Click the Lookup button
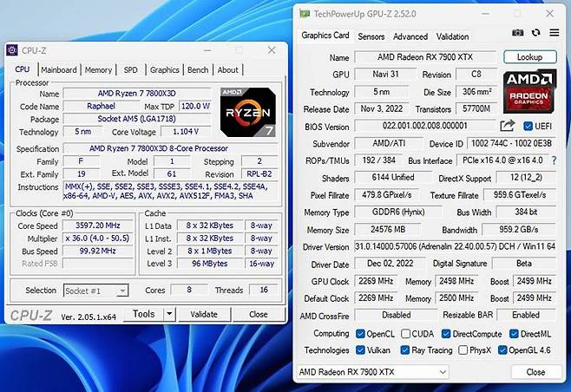The image size is (571, 392). [530, 56]
